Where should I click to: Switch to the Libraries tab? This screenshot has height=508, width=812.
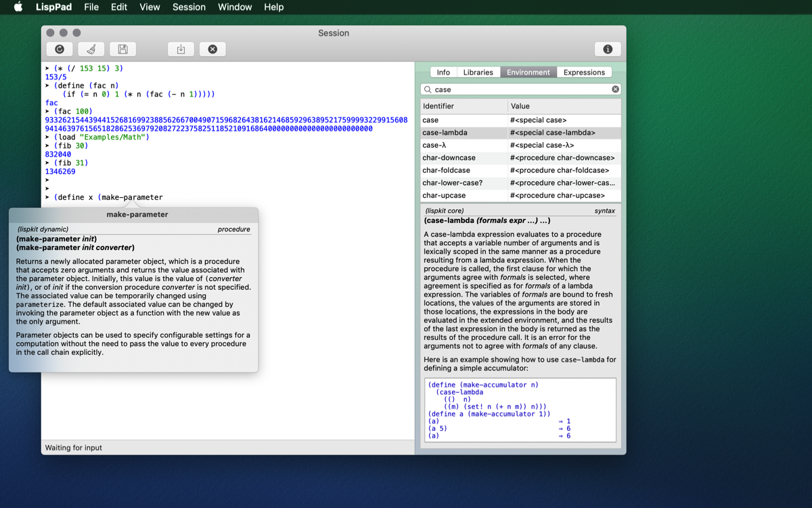[478, 72]
